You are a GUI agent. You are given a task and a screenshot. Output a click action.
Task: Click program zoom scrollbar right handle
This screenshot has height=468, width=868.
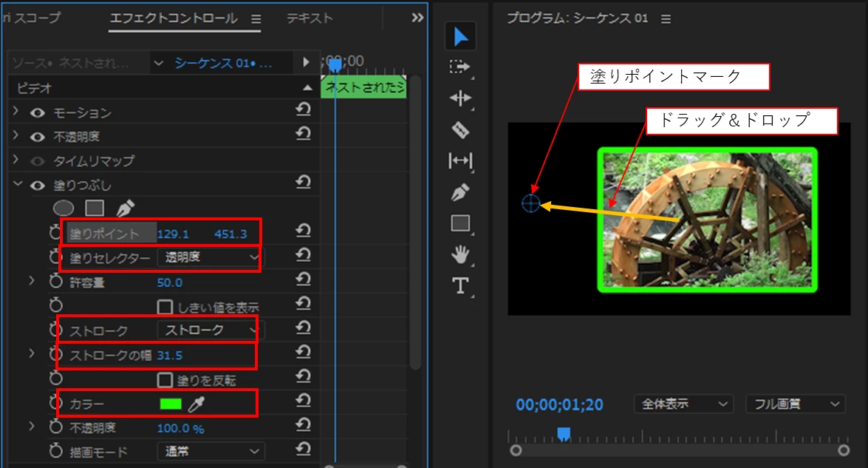[x=844, y=450]
